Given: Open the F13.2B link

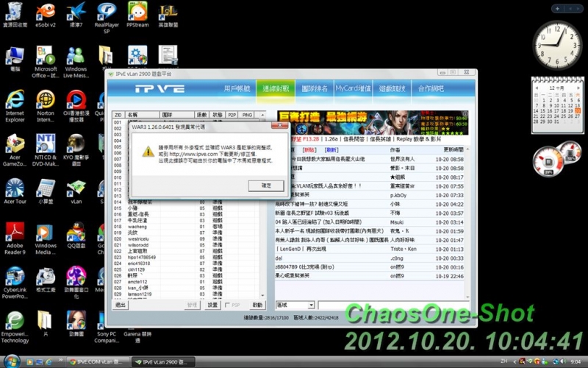Looking at the screenshot, I should coord(310,139).
